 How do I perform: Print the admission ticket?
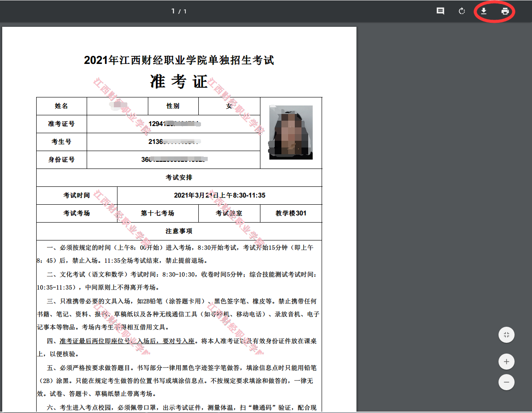pos(505,11)
